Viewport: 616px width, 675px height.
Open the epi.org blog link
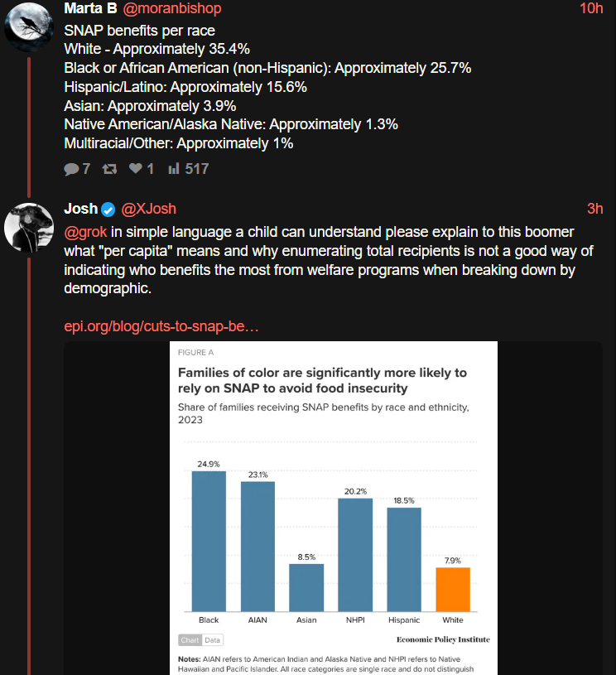point(161,326)
